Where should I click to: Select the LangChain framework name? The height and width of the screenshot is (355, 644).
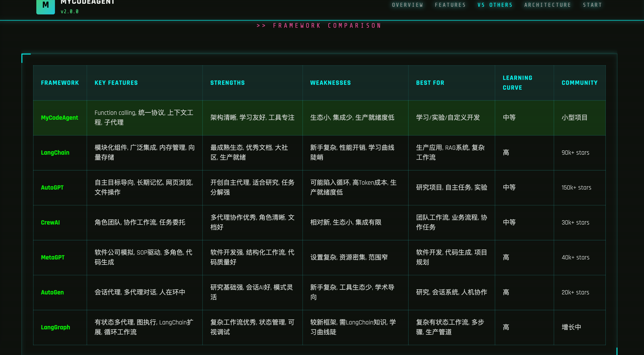pyautogui.click(x=55, y=153)
